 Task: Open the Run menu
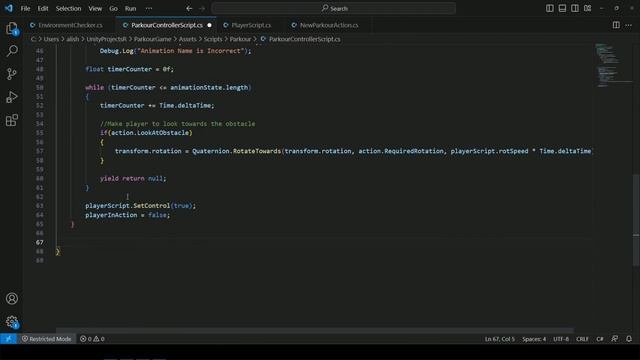(x=130, y=8)
